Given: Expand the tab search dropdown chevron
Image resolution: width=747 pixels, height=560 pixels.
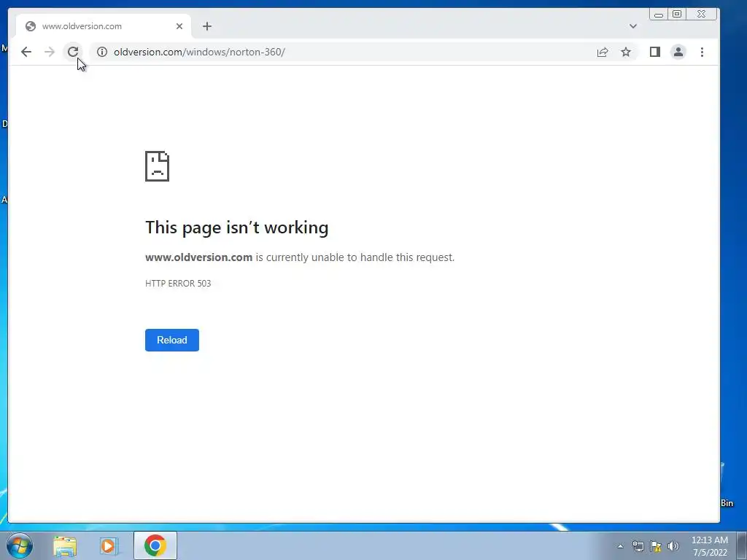Looking at the screenshot, I should [633, 26].
